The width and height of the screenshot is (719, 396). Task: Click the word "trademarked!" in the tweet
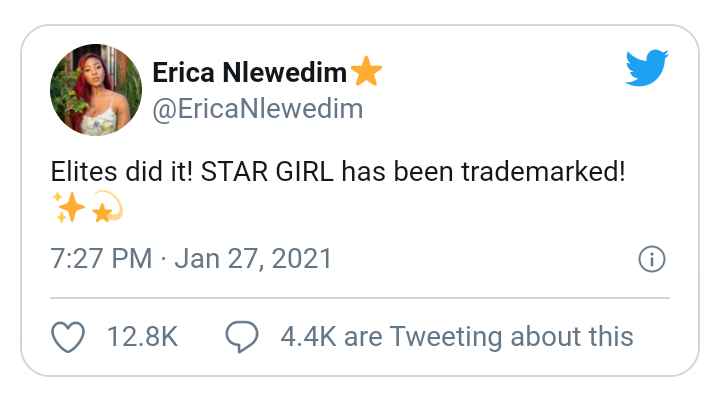point(543,172)
